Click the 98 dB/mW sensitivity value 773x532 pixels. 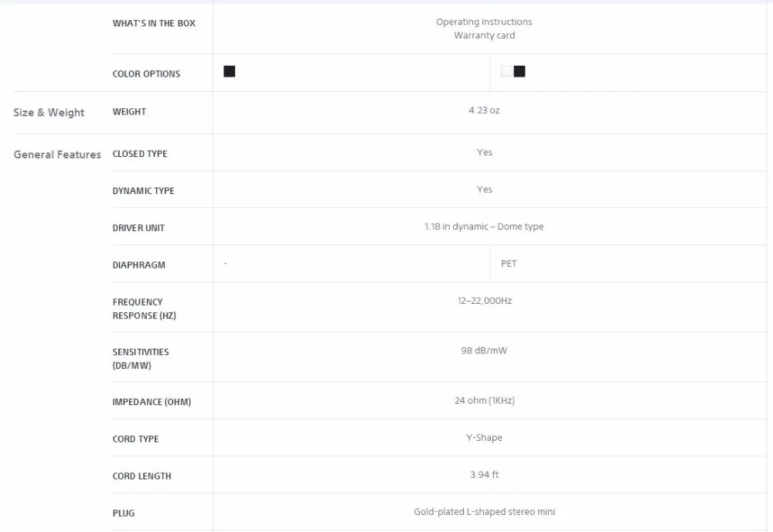[x=484, y=350]
